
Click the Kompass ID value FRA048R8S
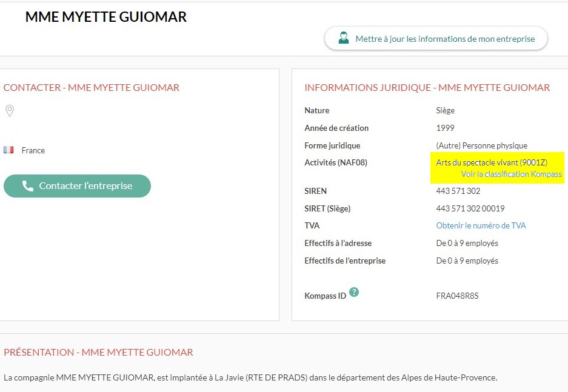(x=457, y=296)
